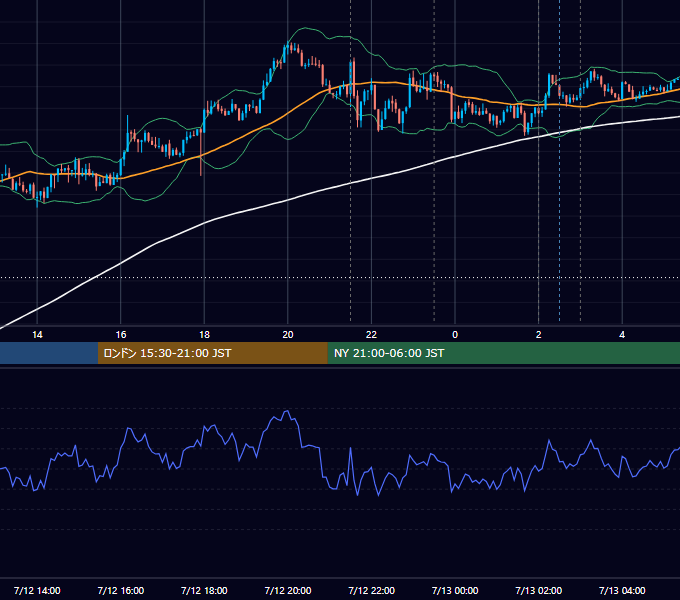The height and width of the screenshot is (600, 680).
Task: Click the NY 21:00-06:00 JST session bar
Action: pos(503,353)
